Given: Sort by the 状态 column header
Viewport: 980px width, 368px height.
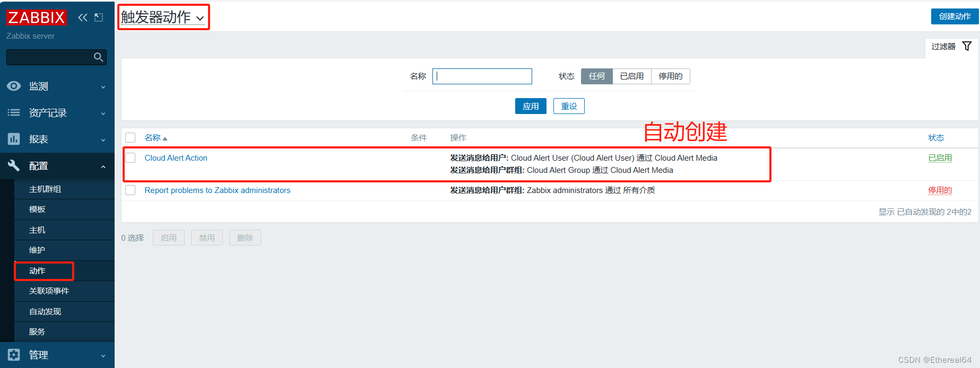Looking at the screenshot, I should 936,138.
